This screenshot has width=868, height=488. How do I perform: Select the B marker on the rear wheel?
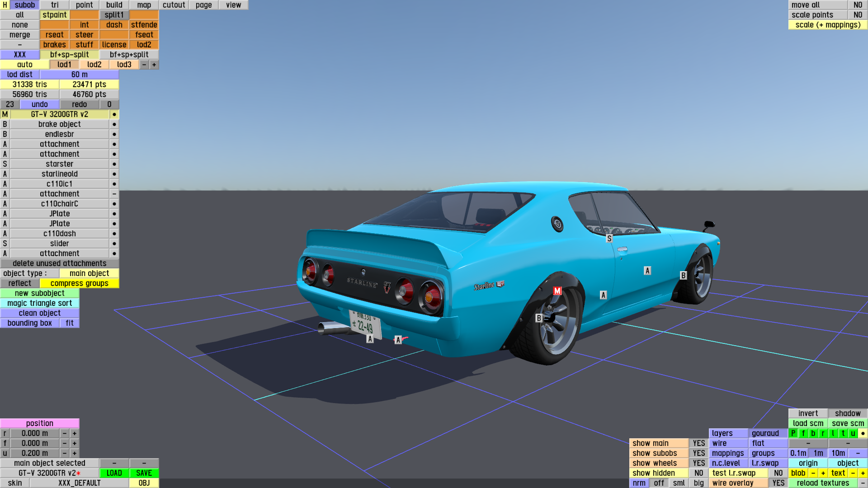pyautogui.click(x=538, y=318)
